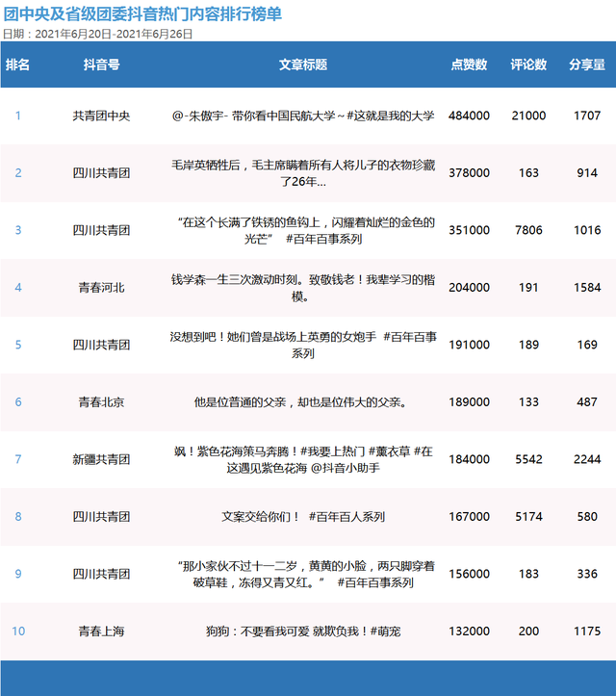The width and height of the screenshot is (616, 696).
Task: Open rank number 1 link
Action: coord(17,116)
